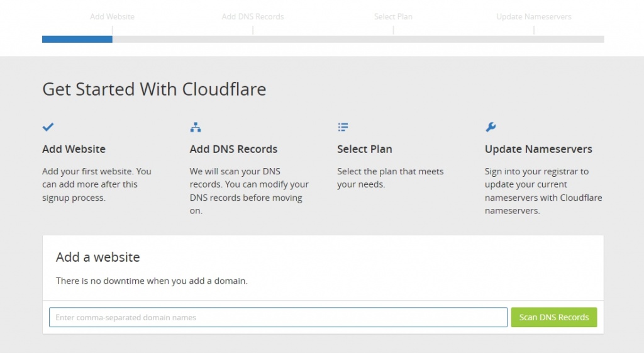Click the list icon above Select Plan

343,127
